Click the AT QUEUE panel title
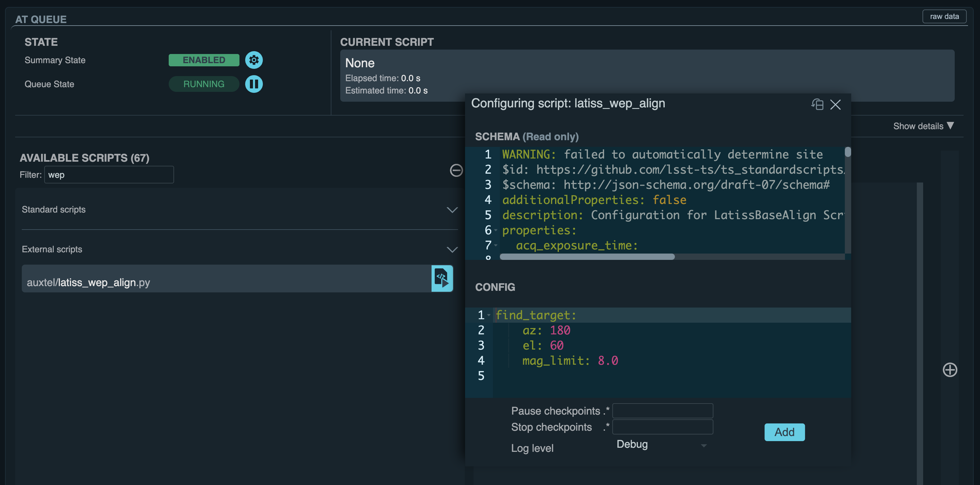This screenshot has width=980, height=485. pos(41,19)
